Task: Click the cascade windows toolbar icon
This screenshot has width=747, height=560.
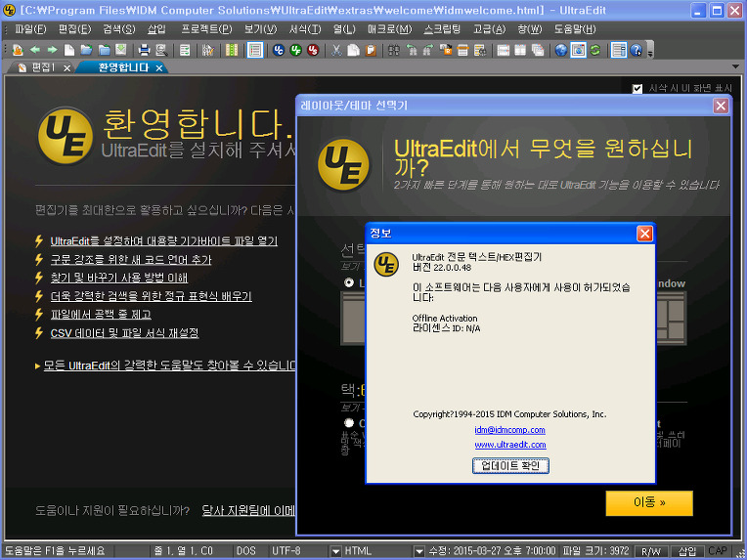Action: [x=538, y=50]
